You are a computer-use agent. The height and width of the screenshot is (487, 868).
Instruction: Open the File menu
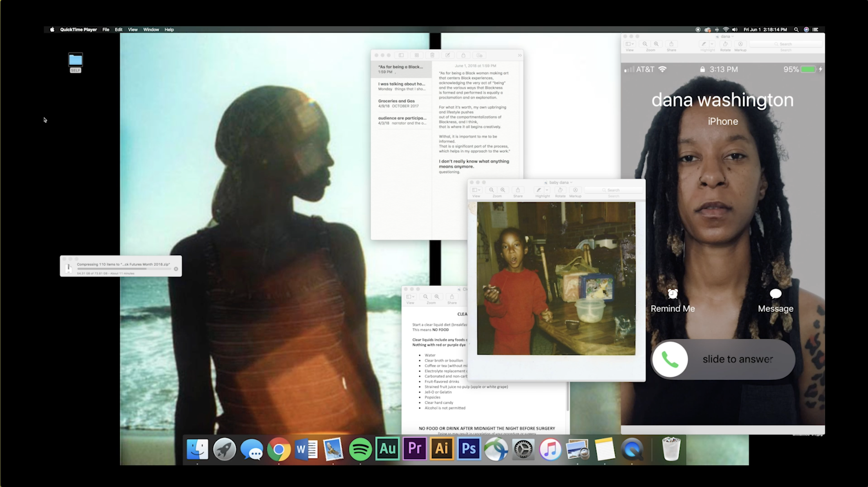pyautogui.click(x=106, y=30)
